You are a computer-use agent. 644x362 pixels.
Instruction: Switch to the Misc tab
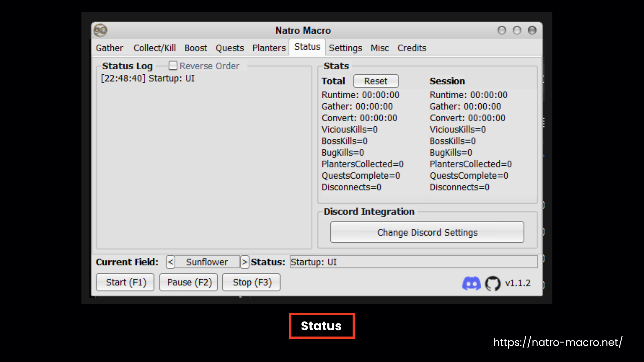tap(380, 48)
